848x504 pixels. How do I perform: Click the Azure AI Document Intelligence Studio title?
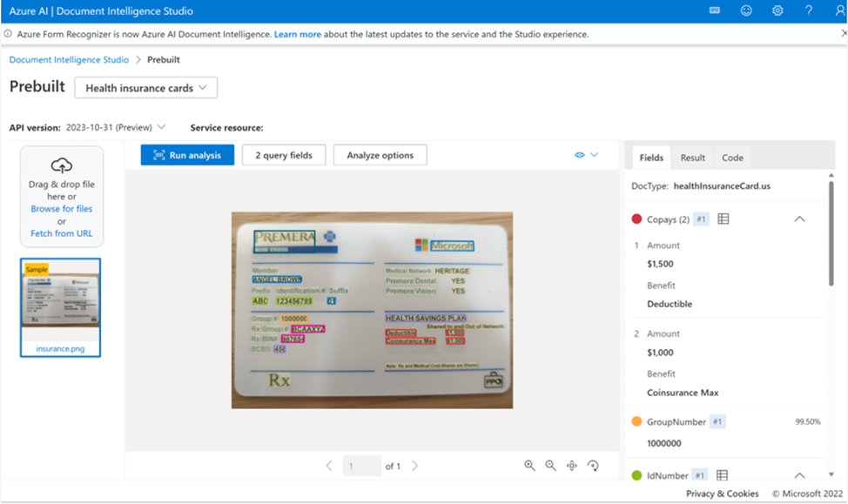coord(101,10)
